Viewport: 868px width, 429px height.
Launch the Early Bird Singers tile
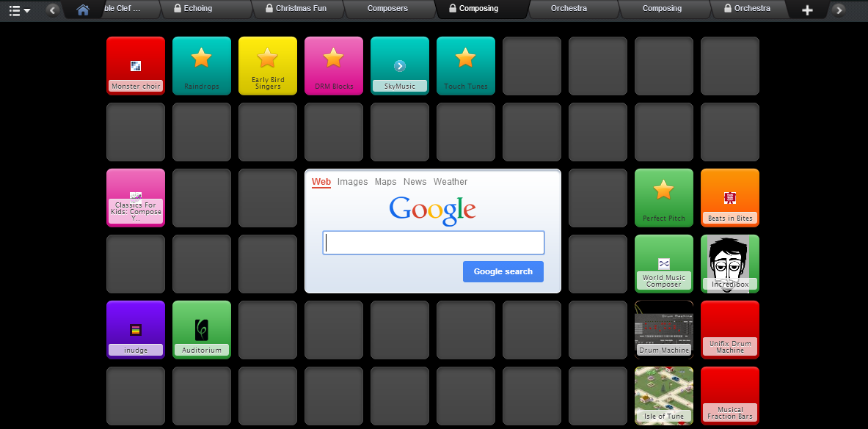click(x=268, y=66)
